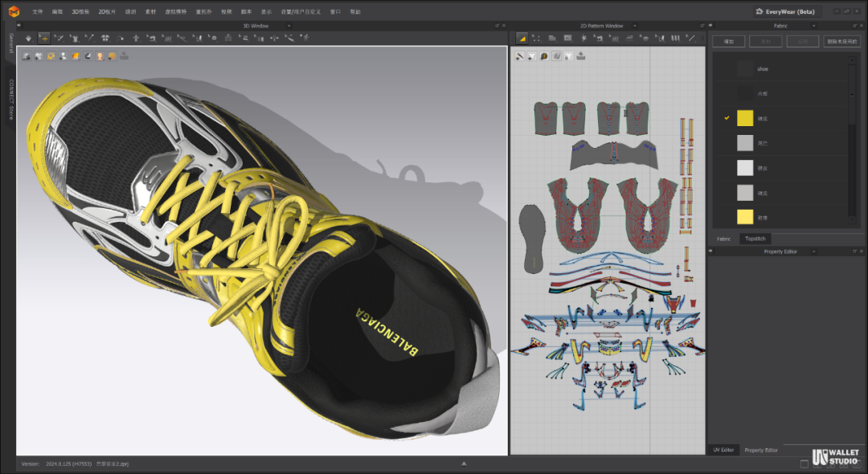Open the CONNECT Store side tab
The height and width of the screenshot is (474, 868).
click(x=11, y=100)
